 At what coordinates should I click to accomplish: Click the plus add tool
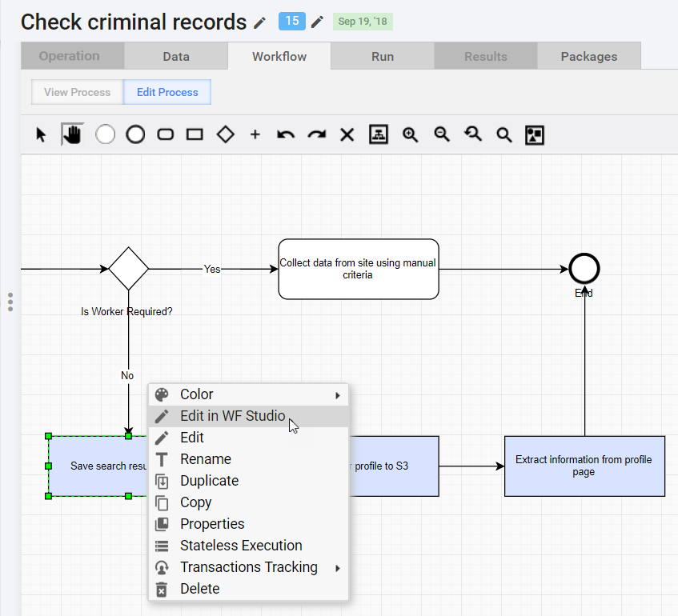(255, 134)
